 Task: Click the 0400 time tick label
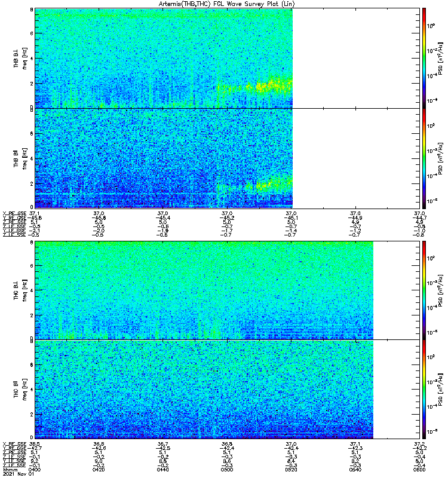[x=35, y=470]
